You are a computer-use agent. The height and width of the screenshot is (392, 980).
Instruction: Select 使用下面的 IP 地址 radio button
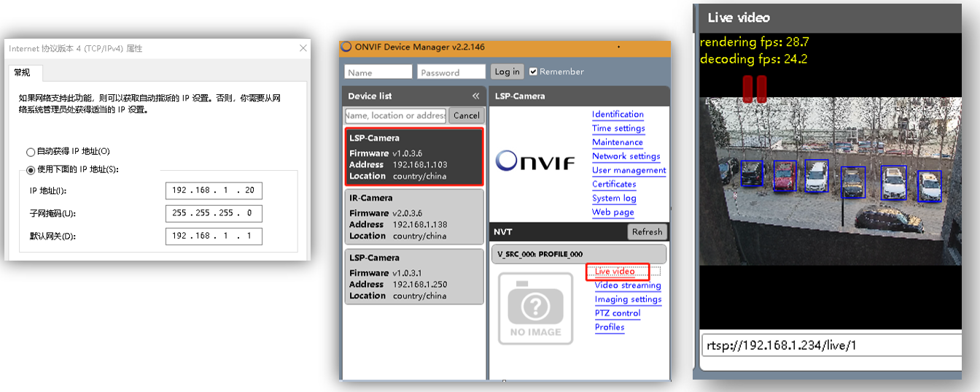tap(30, 170)
